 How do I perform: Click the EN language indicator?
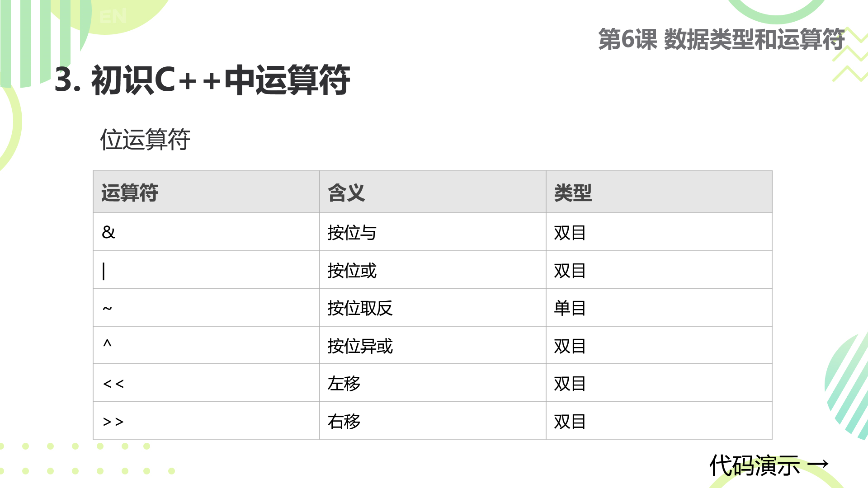(113, 17)
